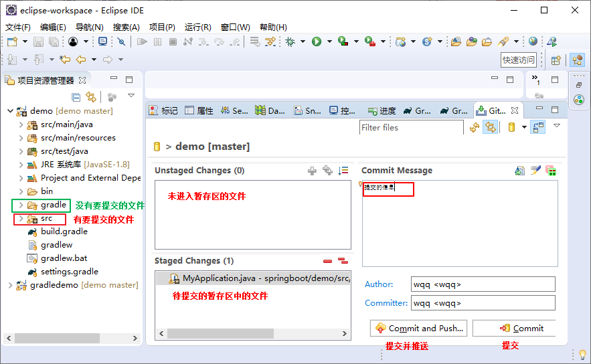Click the Commit button
This screenshot has width=591, height=364.
(x=514, y=329)
